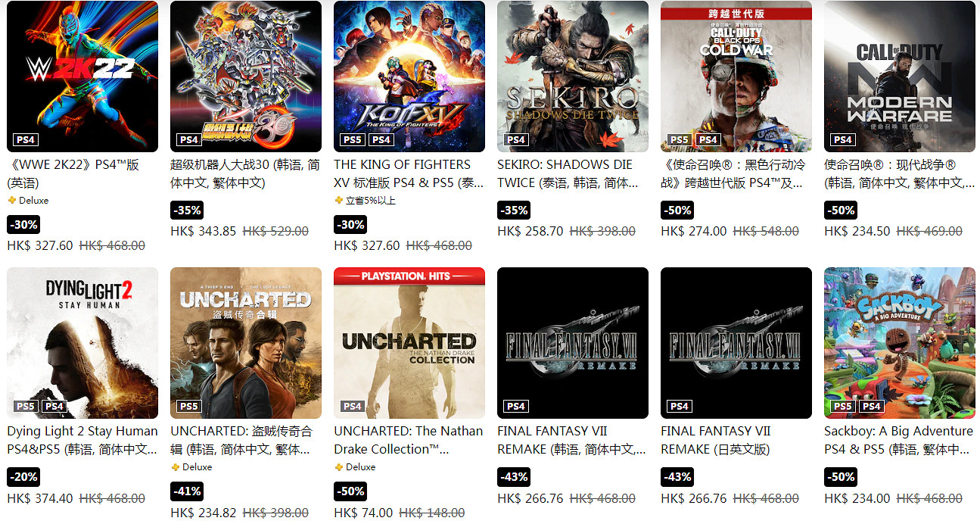Click the PS5 badge on UNCHARTED 盗贼传奇合辑 cover
980x524 pixels.
pyautogui.click(x=189, y=407)
